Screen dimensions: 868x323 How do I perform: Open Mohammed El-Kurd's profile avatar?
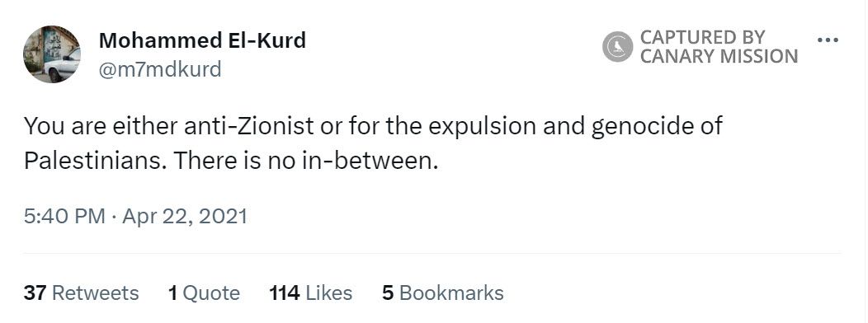click(52, 54)
